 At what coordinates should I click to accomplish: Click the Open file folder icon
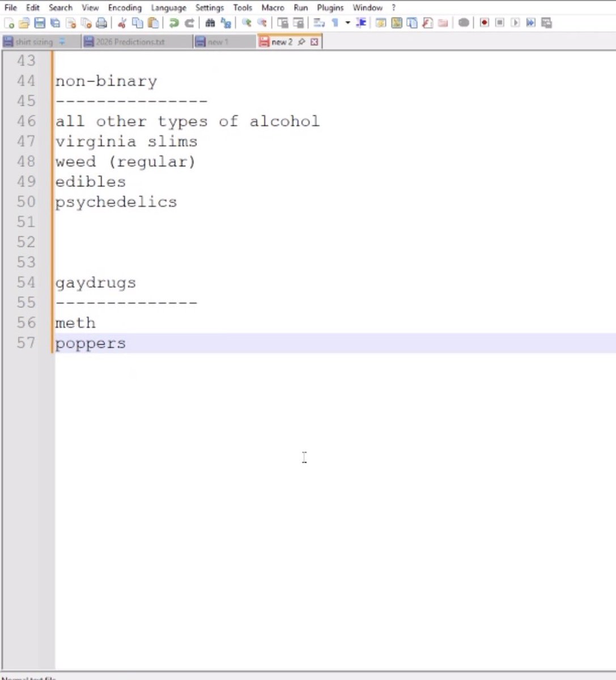(x=24, y=23)
